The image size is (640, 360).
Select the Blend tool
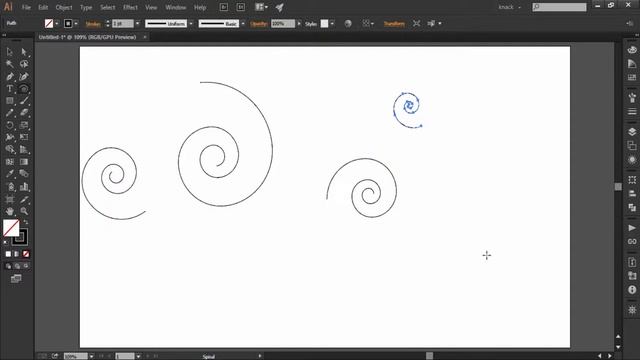(24, 174)
